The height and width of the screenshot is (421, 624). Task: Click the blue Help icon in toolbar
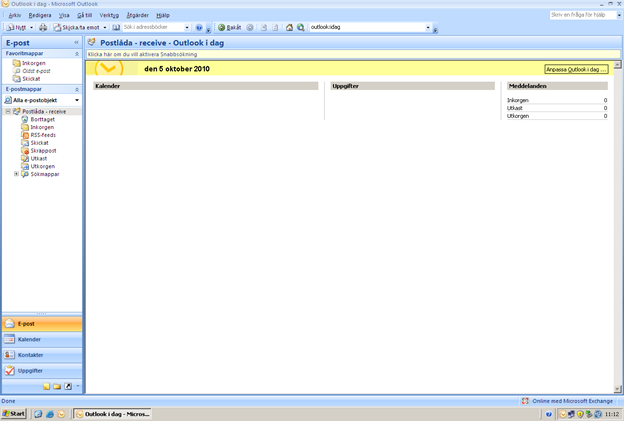[x=199, y=27]
